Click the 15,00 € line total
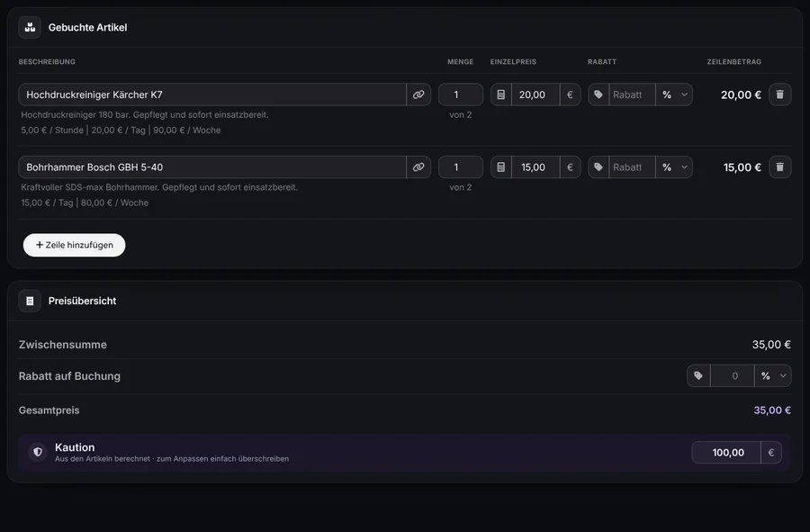 742,167
